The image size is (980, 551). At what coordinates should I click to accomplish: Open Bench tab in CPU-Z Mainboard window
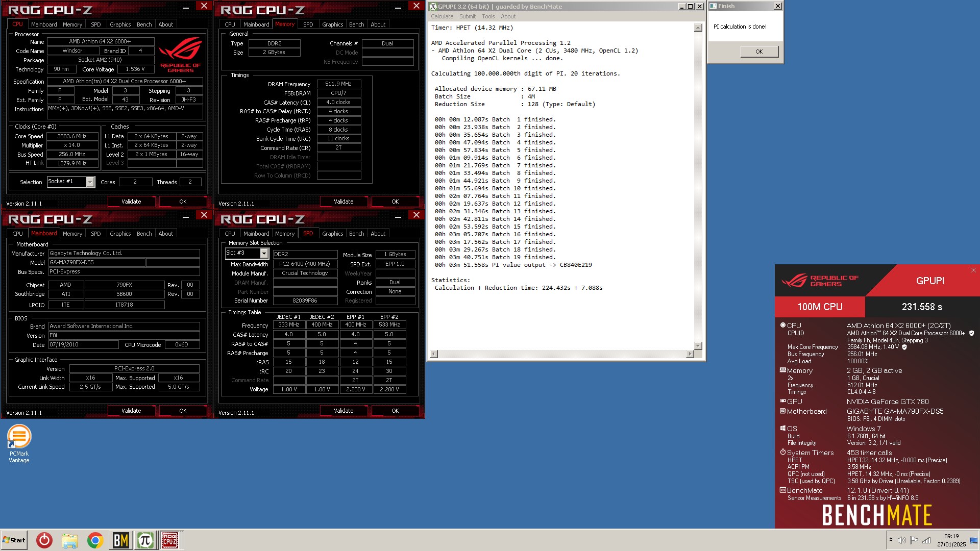click(x=144, y=234)
